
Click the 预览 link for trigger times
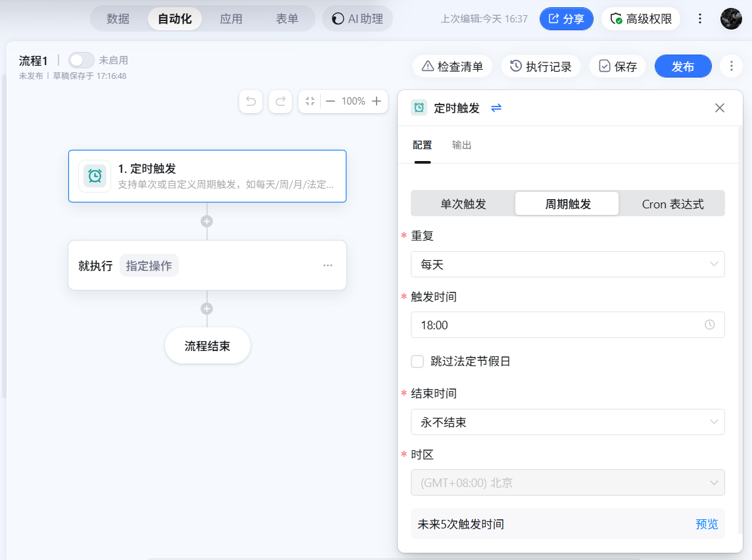[707, 524]
